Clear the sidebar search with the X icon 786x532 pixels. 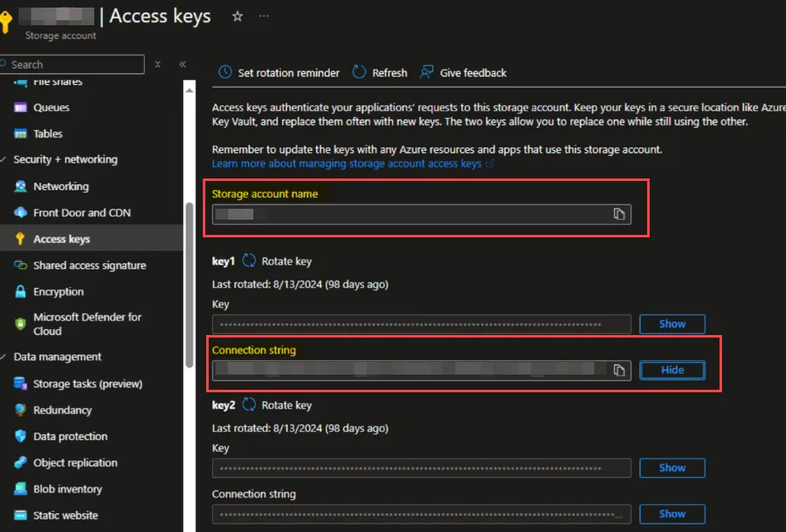coord(158,64)
